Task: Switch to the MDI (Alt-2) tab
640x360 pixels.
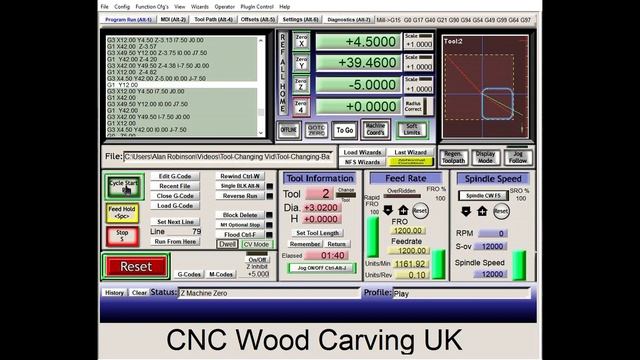Action: (173, 19)
